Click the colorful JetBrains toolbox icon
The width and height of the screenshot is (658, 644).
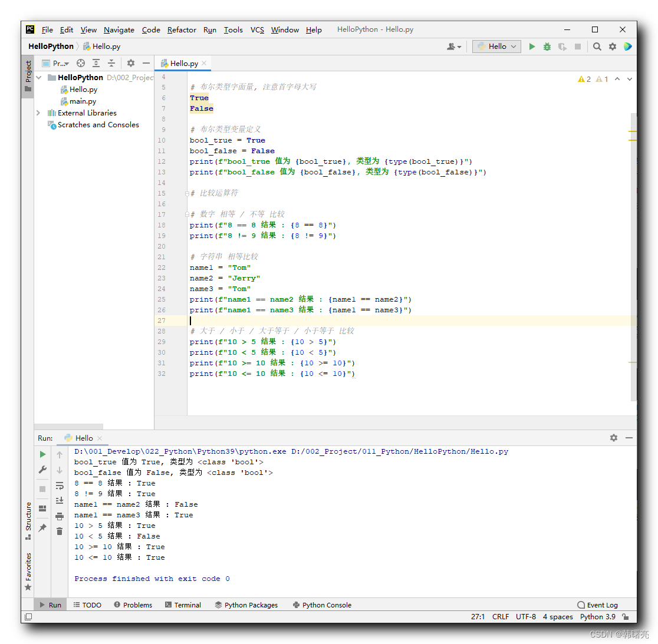point(627,47)
